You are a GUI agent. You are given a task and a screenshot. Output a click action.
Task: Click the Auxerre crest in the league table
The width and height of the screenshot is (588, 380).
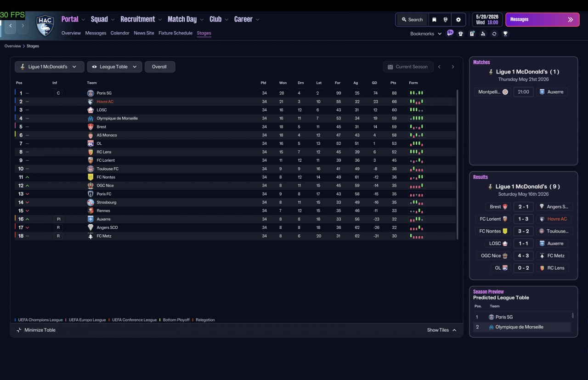click(x=90, y=219)
